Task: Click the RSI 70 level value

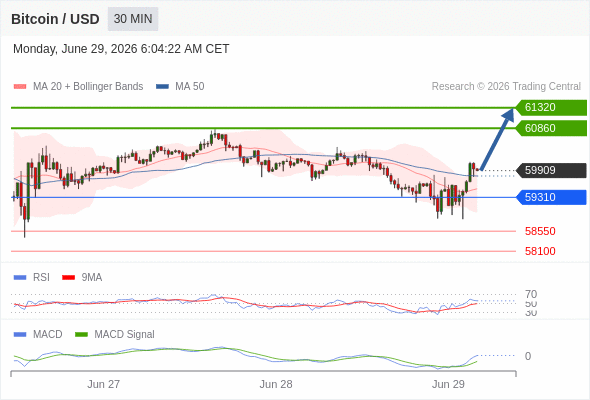Action: click(531, 294)
